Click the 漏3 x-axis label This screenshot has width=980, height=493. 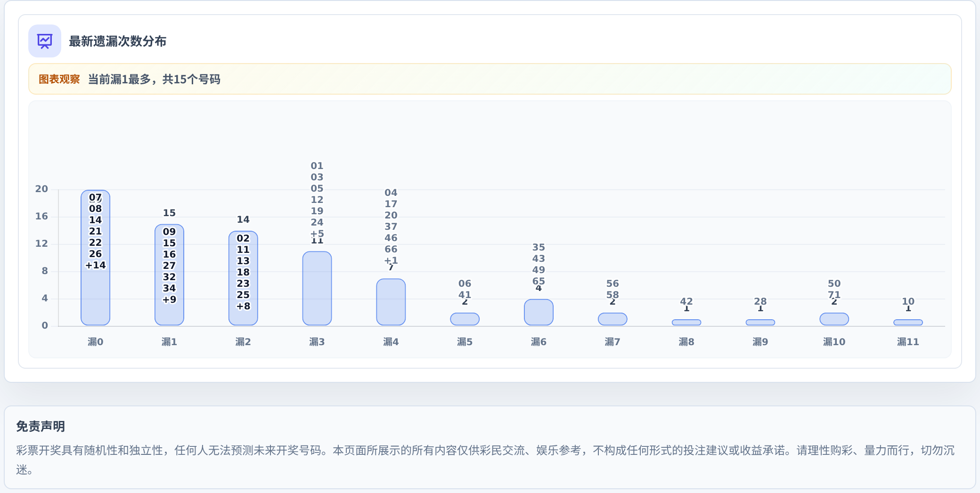tap(317, 342)
